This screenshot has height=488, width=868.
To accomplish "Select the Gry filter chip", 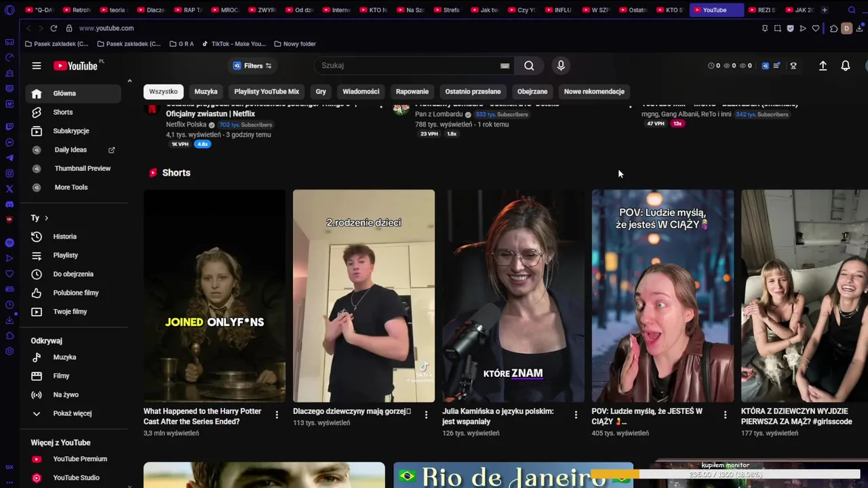I will point(321,91).
